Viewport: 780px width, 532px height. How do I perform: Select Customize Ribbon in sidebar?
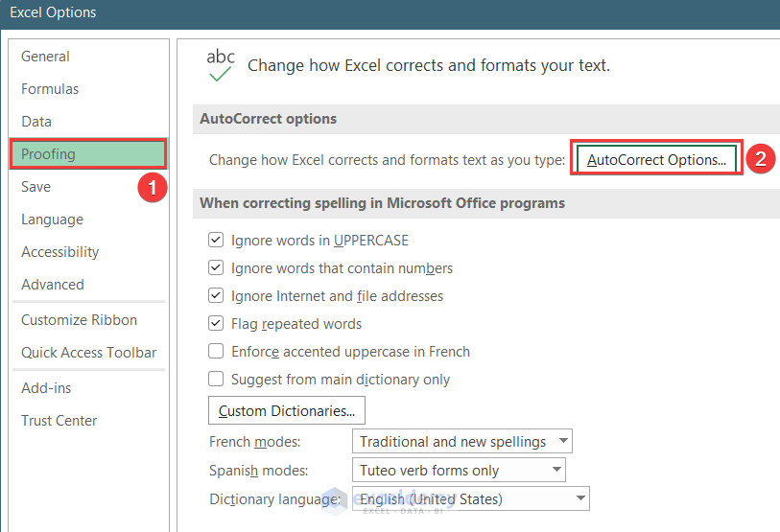click(79, 320)
